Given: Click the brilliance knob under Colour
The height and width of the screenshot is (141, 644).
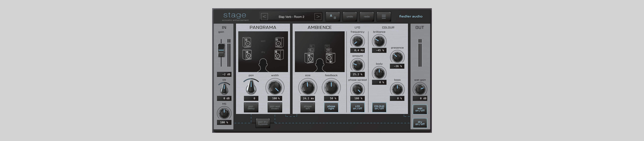Looking at the screenshot, I should pyautogui.click(x=379, y=41).
